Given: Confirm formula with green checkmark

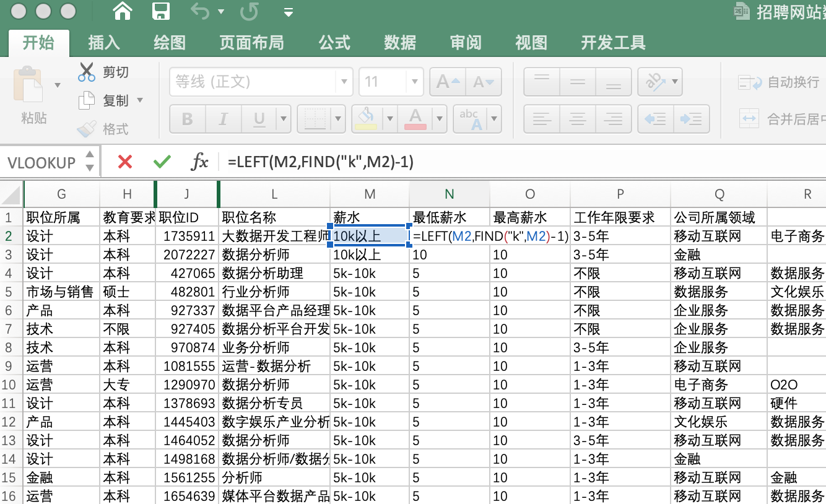Looking at the screenshot, I should click(x=162, y=162).
